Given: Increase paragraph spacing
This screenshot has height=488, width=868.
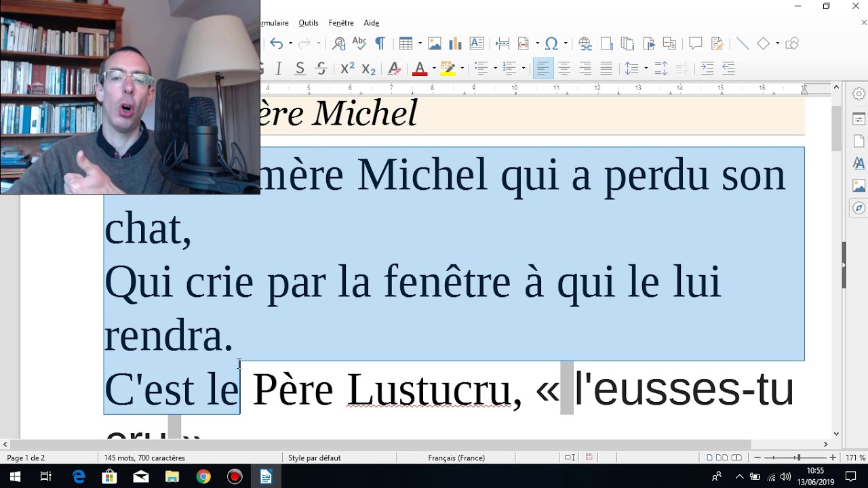Looking at the screenshot, I should pyautogui.click(x=661, y=68).
